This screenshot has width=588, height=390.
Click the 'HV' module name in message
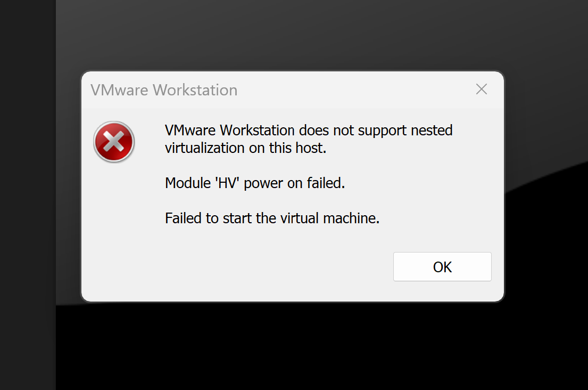click(x=227, y=183)
